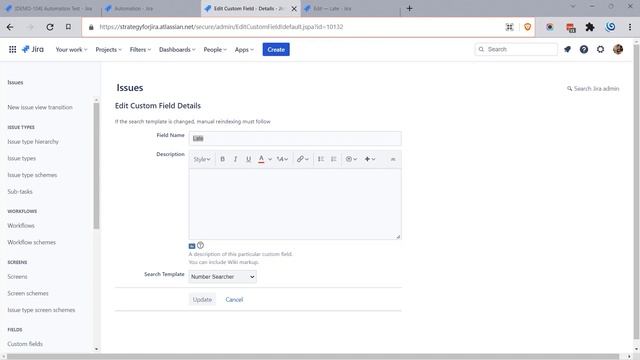Viewport: 640px width, 360px height.
Task: Click inside the Description text area
Action: 295,204
